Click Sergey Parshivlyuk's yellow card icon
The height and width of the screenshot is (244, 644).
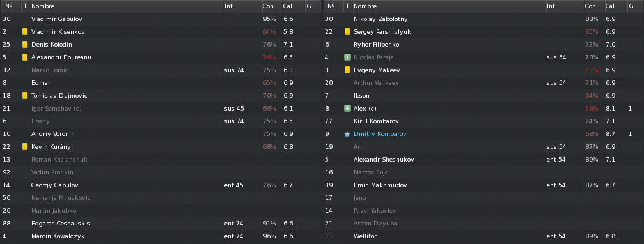pos(347,31)
